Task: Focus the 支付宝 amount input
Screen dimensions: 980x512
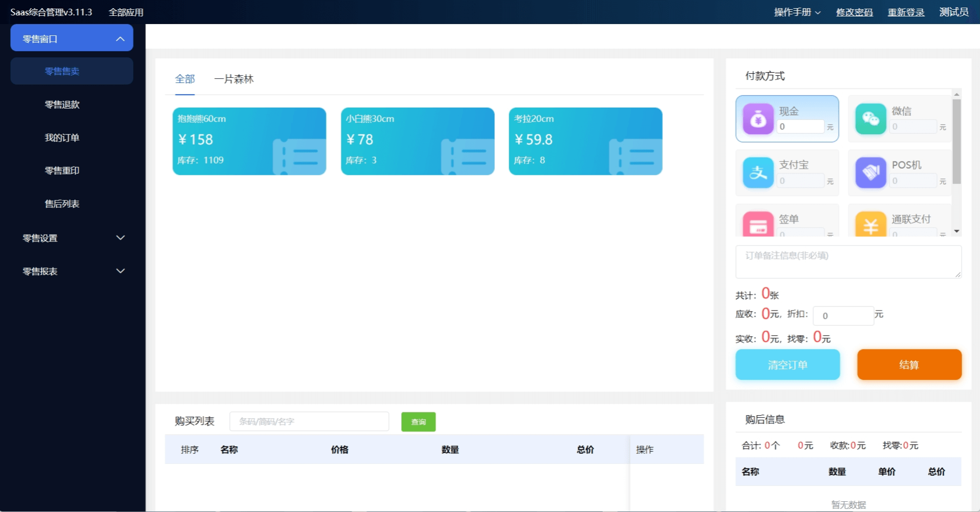Action: tap(801, 180)
